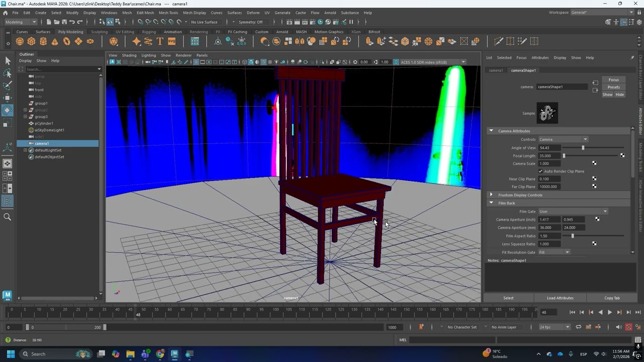This screenshot has width=644, height=362.
Task: Open the Controls Camera dropdown
Action: (563, 139)
